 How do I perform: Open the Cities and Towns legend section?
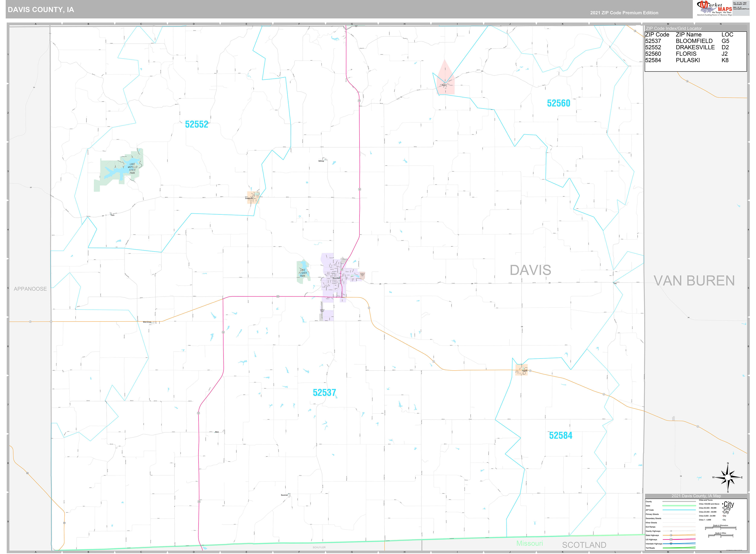[x=706, y=500]
